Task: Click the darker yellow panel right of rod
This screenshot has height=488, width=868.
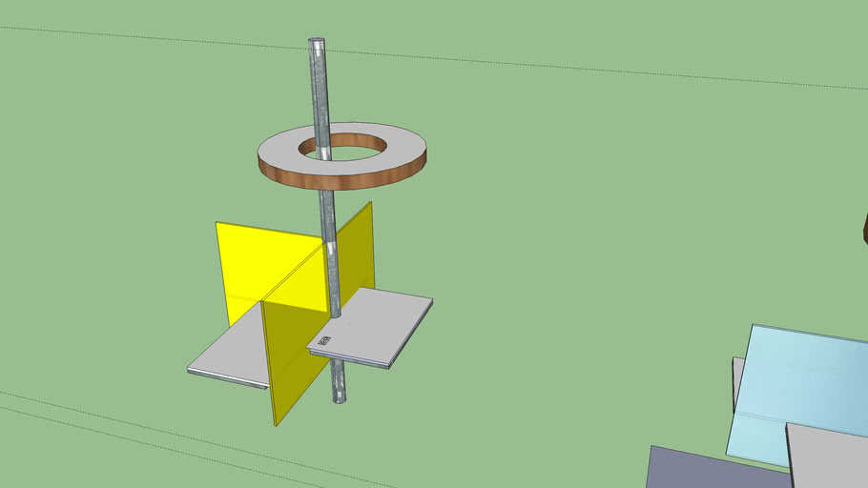Action: pyautogui.click(x=358, y=253)
